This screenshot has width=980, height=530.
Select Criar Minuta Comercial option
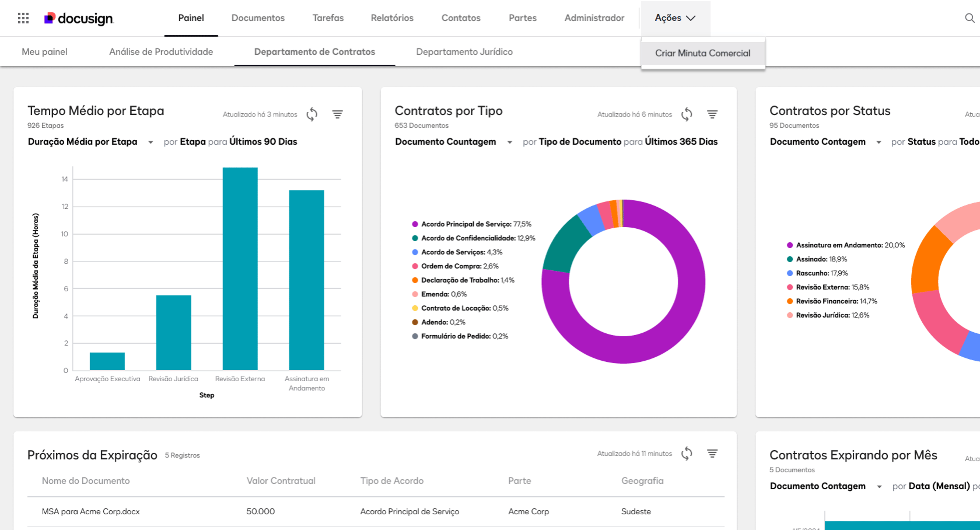[702, 53]
